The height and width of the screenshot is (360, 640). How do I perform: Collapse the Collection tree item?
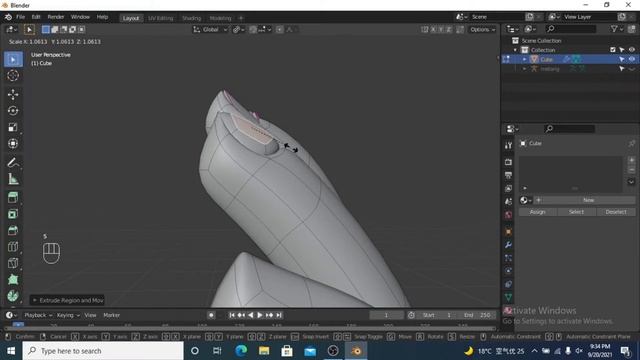click(x=515, y=50)
